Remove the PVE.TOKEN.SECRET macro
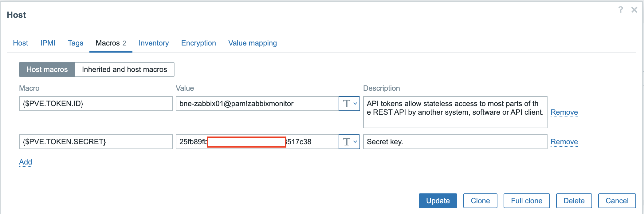644x214 pixels. [x=564, y=142]
